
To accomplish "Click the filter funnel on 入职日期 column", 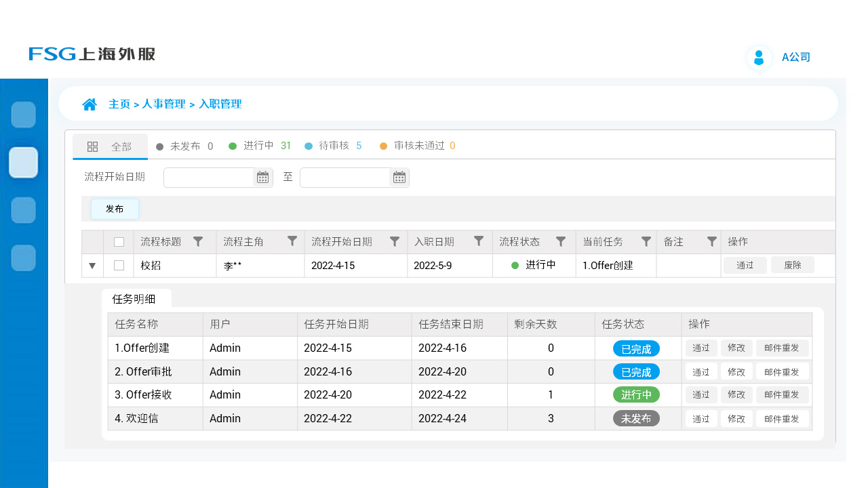I will [x=478, y=241].
